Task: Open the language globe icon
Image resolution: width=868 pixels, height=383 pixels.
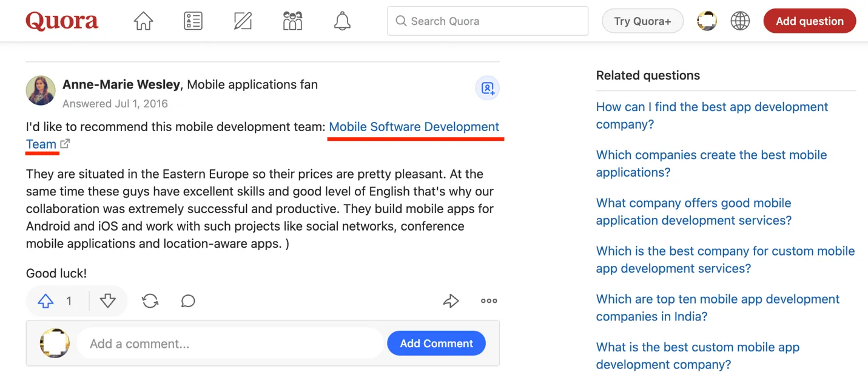Action: (x=740, y=21)
